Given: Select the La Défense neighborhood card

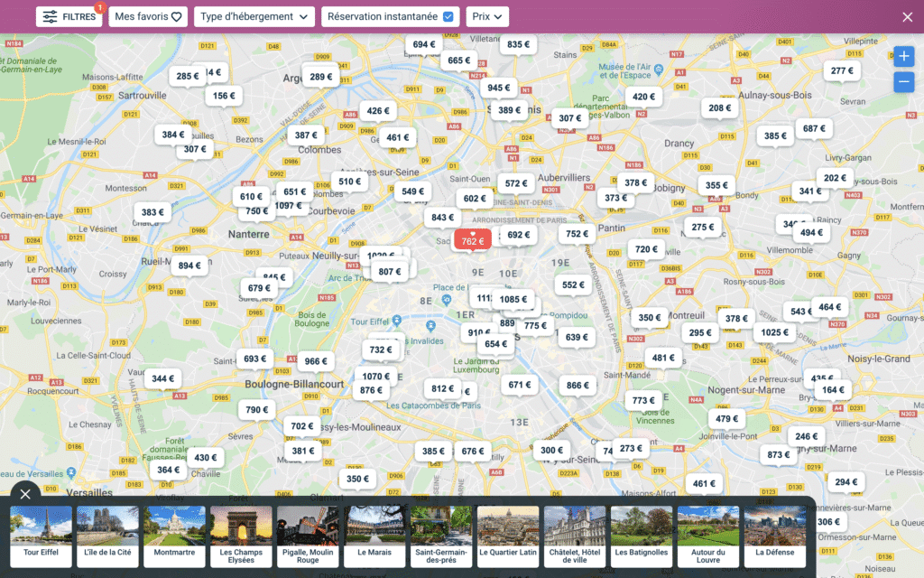Looking at the screenshot, I should coord(775,536).
